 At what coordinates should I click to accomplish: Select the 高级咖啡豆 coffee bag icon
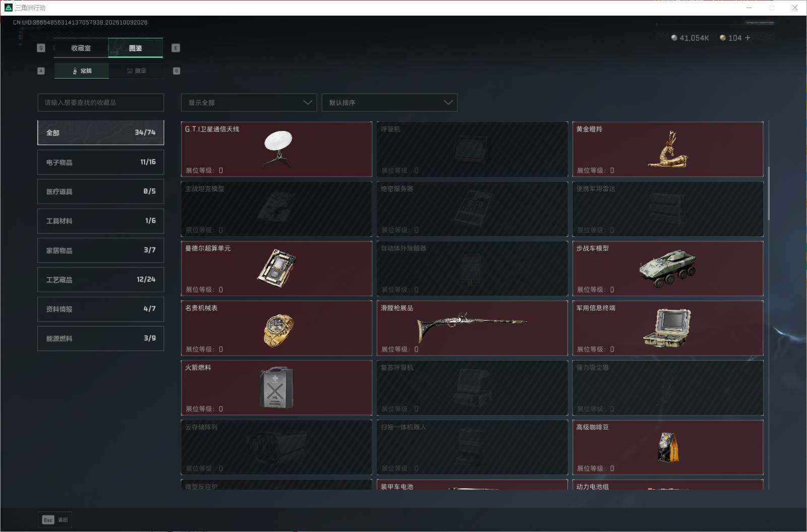pyautogui.click(x=668, y=447)
